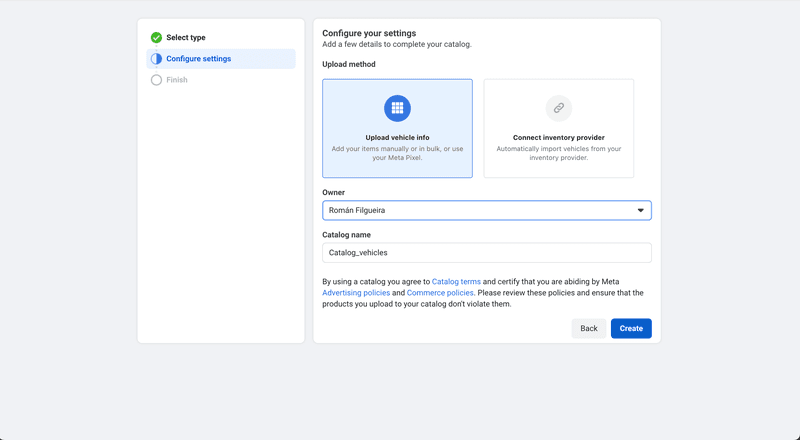The height and width of the screenshot is (440, 800).
Task: Click the blue grid icon for Upload vehicle info
Action: pos(397,108)
